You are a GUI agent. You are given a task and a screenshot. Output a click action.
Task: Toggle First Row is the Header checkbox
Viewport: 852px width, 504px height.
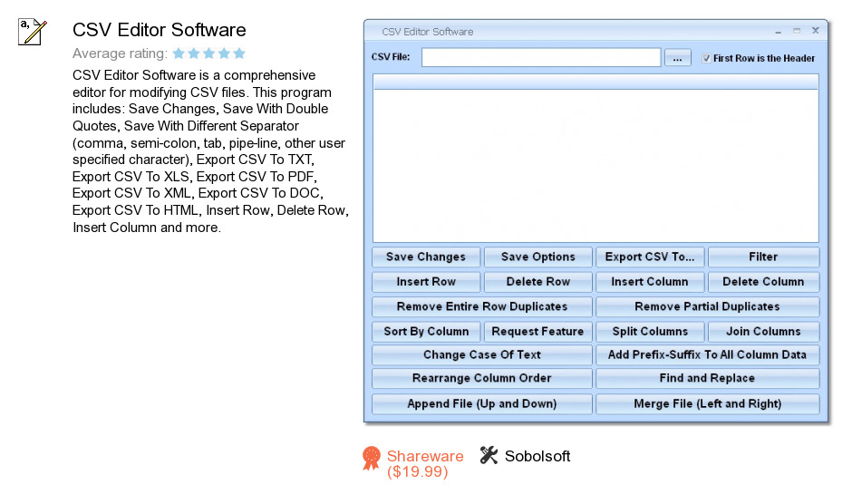point(706,58)
